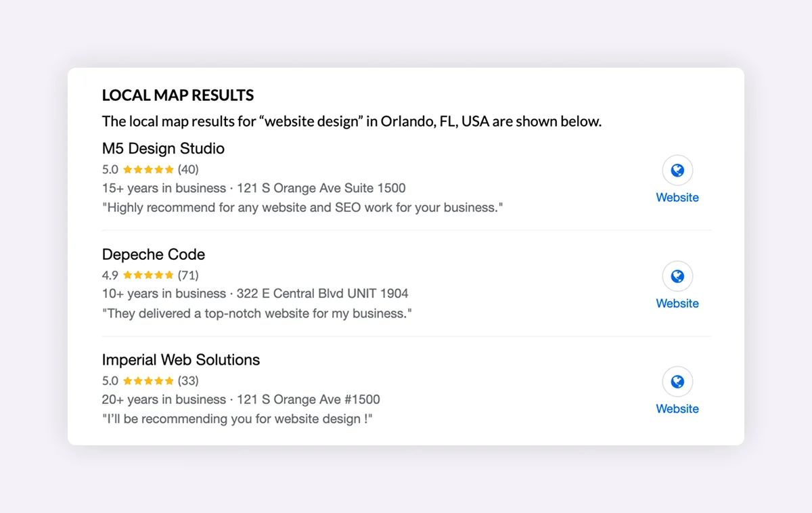This screenshot has width=812, height=513.
Task: Open the Website link for Depeche Code
Action: (x=677, y=303)
